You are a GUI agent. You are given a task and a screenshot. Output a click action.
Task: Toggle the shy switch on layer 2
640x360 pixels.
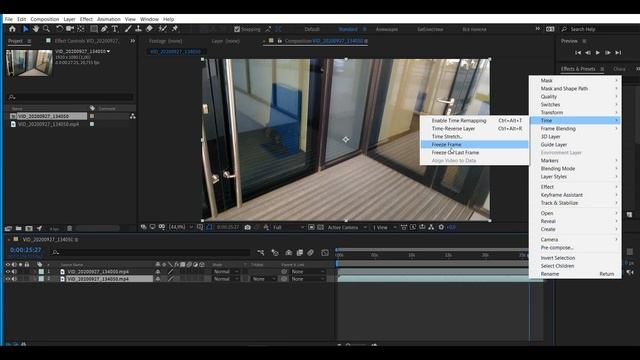click(x=158, y=279)
